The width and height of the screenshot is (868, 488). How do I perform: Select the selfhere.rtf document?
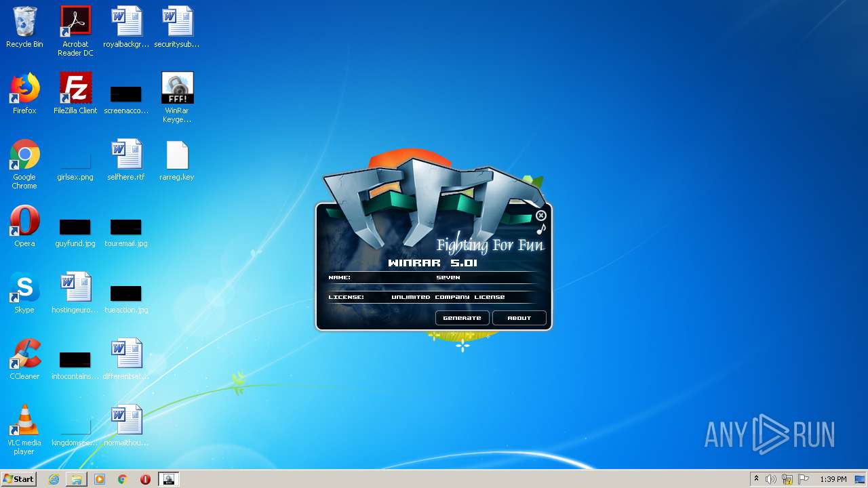click(x=126, y=160)
